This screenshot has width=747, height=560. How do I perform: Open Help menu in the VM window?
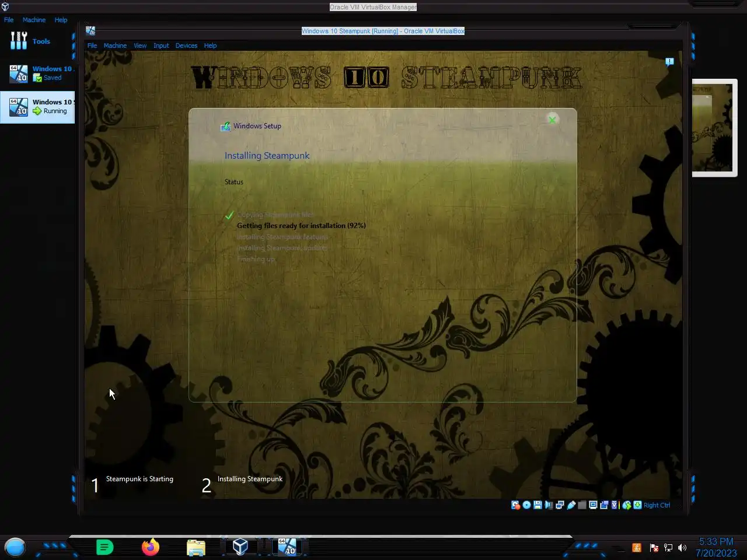210,45
